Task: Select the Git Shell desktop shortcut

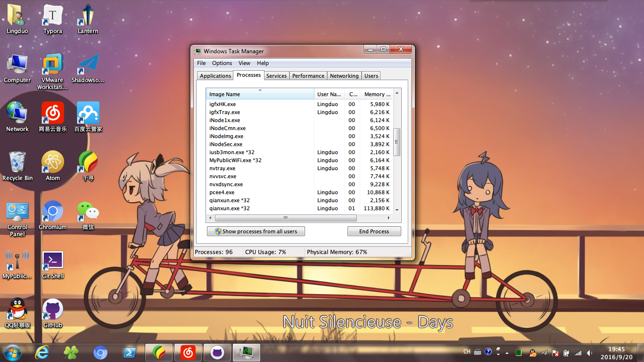Action: (53, 264)
